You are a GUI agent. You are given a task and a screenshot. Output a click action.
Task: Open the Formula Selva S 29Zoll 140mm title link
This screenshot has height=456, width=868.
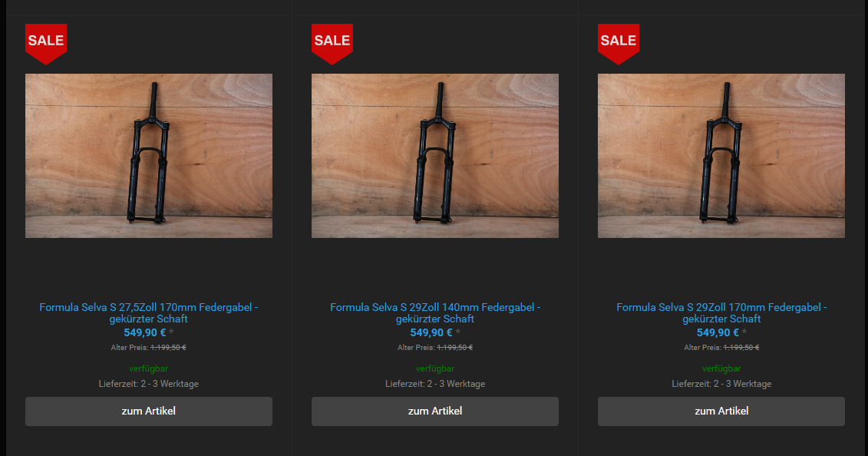coord(435,312)
